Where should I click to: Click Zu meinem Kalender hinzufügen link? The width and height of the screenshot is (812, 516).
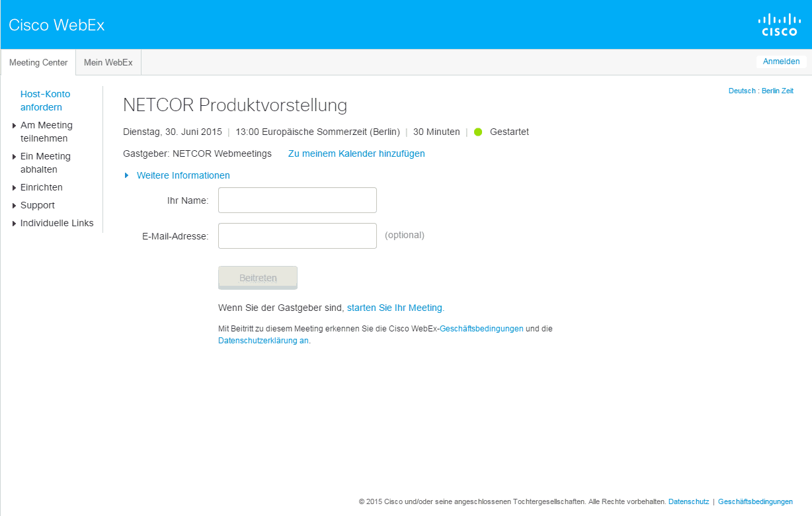tap(356, 153)
